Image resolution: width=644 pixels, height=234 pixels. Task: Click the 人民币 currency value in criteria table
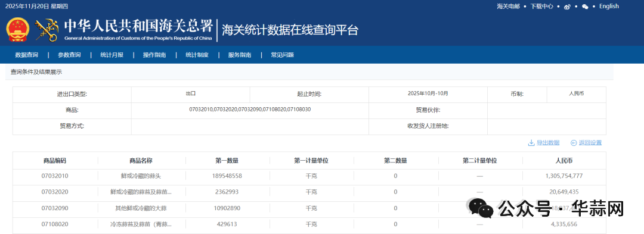click(576, 93)
